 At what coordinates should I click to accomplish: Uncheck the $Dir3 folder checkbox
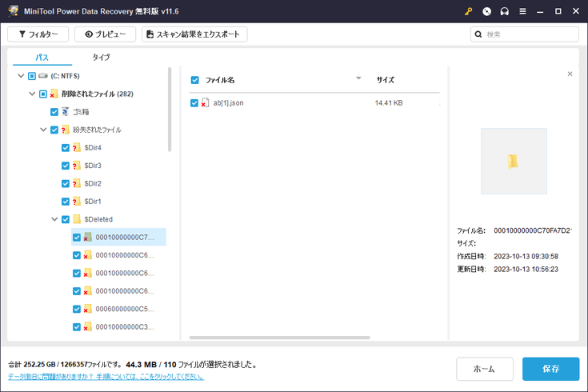click(x=66, y=166)
